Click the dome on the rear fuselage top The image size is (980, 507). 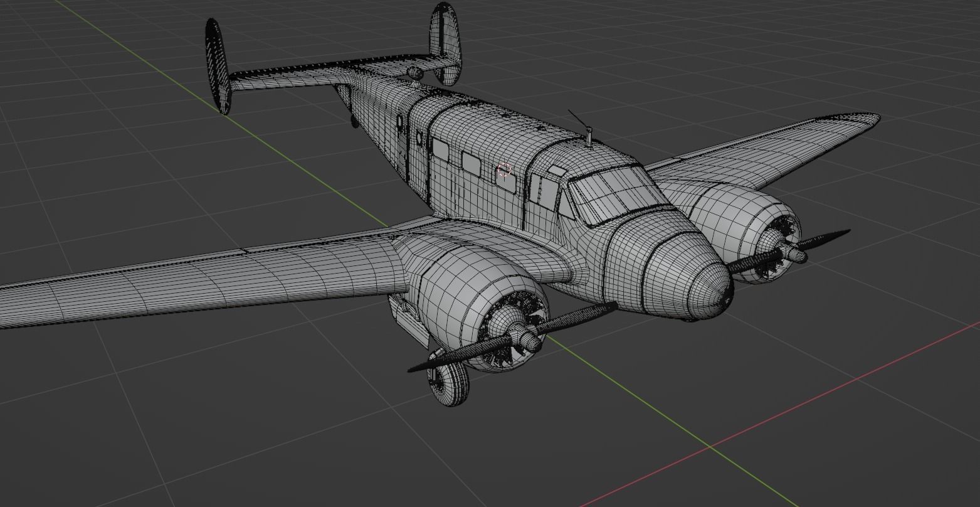pyautogui.click(x=414, y=73)
